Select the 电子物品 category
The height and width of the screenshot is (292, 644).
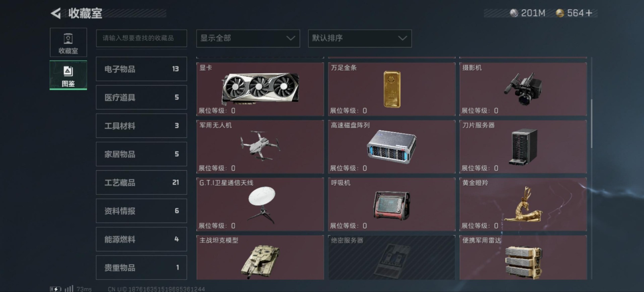coord(141,69)
